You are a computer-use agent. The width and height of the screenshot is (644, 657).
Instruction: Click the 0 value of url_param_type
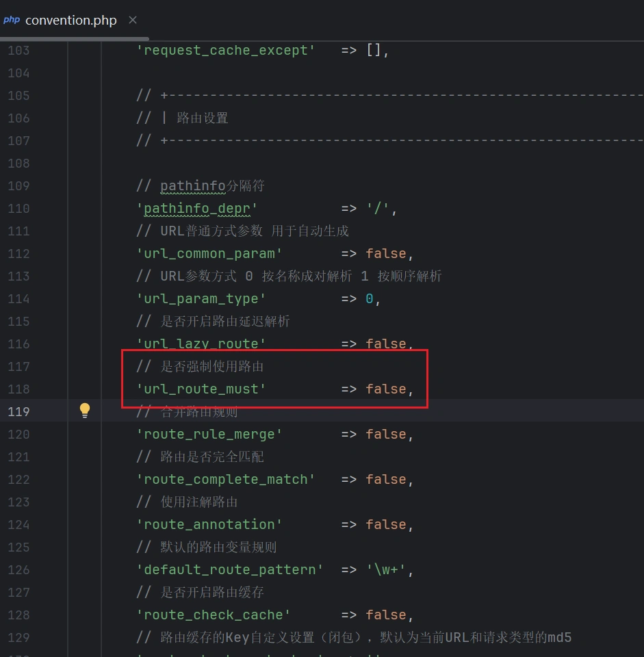coord(370,298)
